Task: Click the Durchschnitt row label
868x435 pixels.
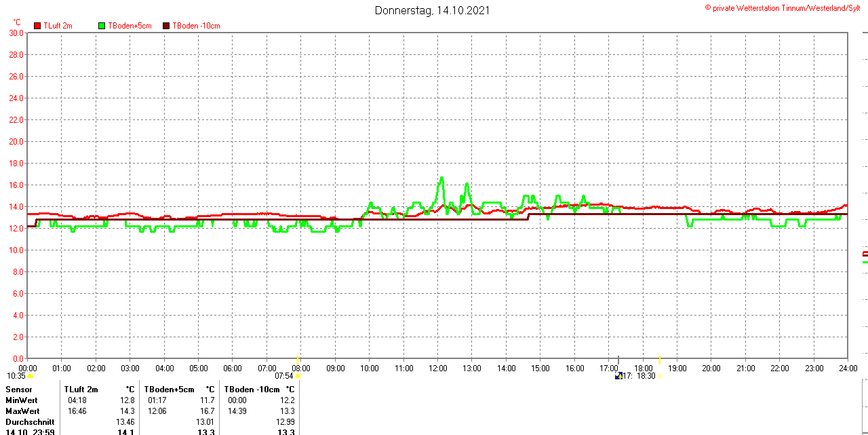Action: click(29, 422)
